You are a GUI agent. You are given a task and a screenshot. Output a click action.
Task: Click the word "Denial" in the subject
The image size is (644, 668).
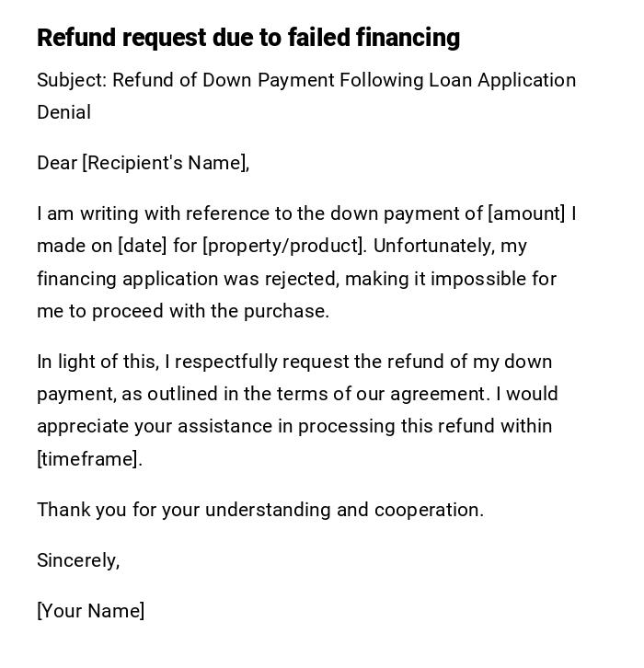[x=63, y=112]
